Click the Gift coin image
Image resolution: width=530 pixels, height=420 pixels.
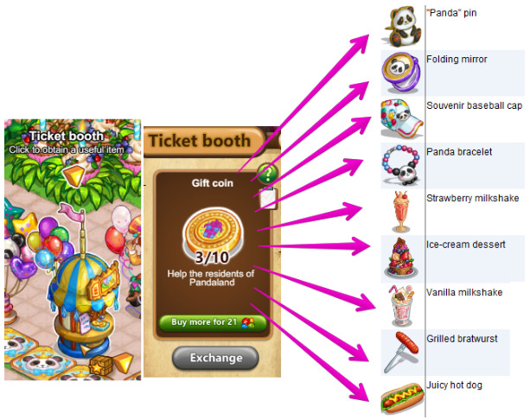(x=213, y=233)
